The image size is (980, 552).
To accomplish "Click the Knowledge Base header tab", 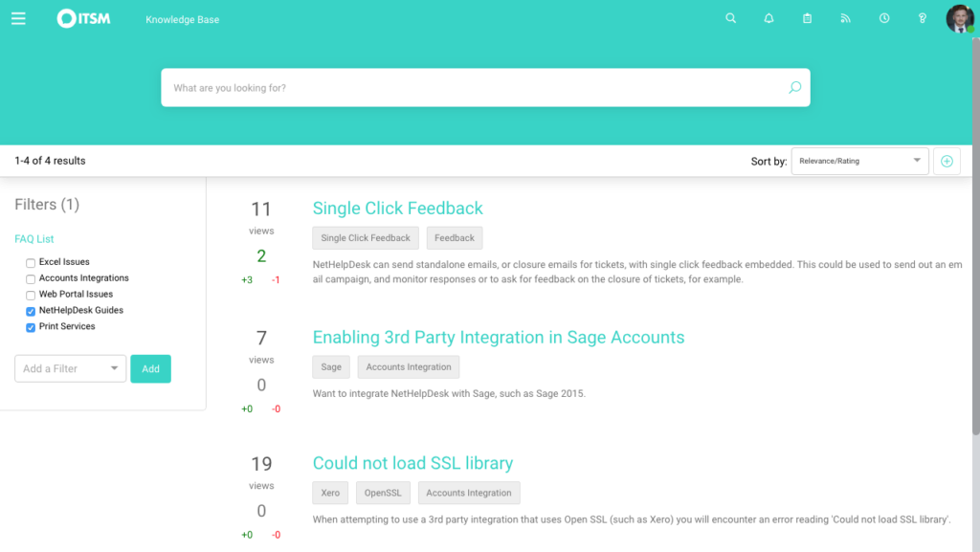I will pos(183,19).
